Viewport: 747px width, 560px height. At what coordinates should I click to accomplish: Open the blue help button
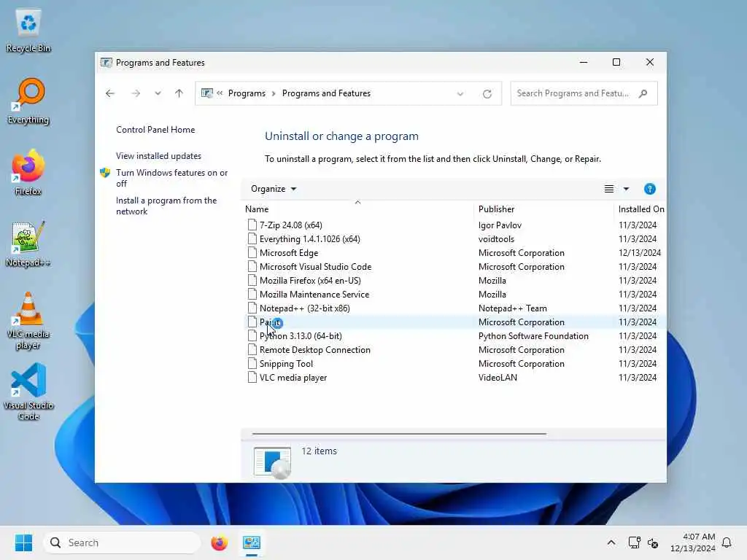point(650,189)
